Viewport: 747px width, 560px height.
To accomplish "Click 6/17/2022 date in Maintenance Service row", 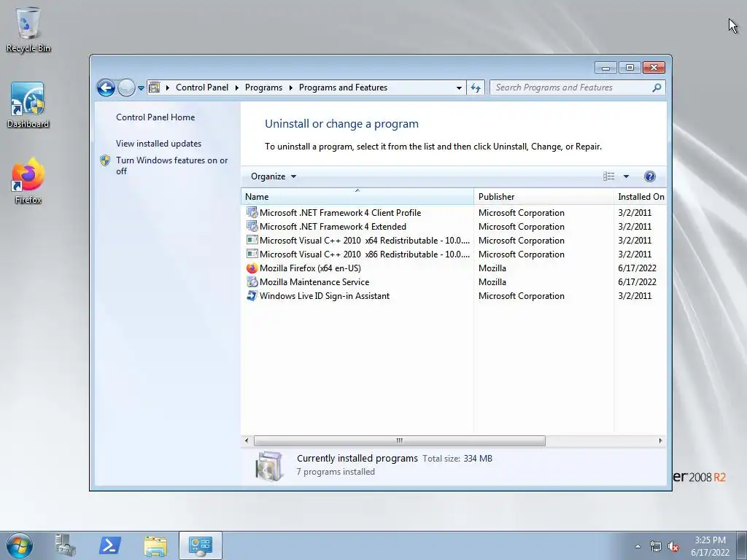I will click(x=637, y=282).
